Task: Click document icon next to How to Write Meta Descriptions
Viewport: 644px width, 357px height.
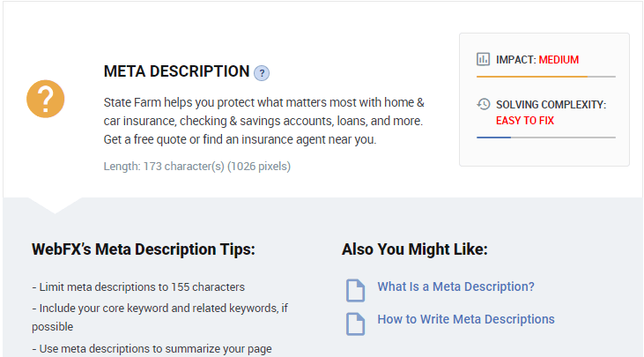Action: pos(355,324)
